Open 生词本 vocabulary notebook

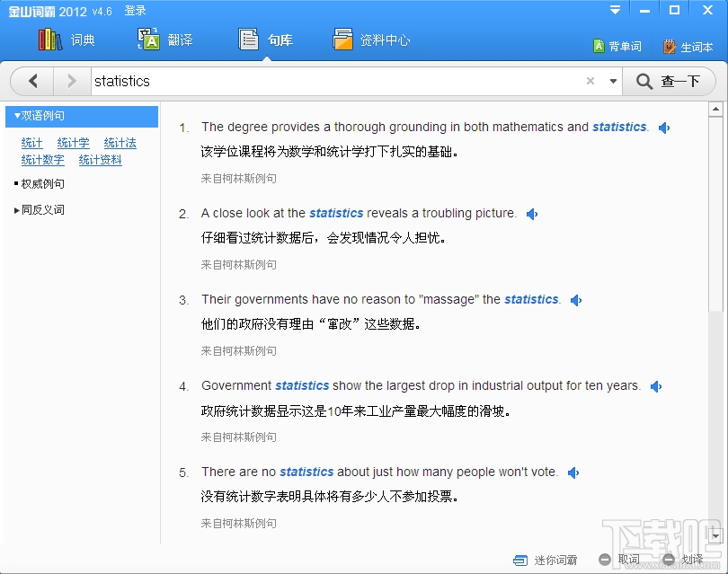point(688,47)
